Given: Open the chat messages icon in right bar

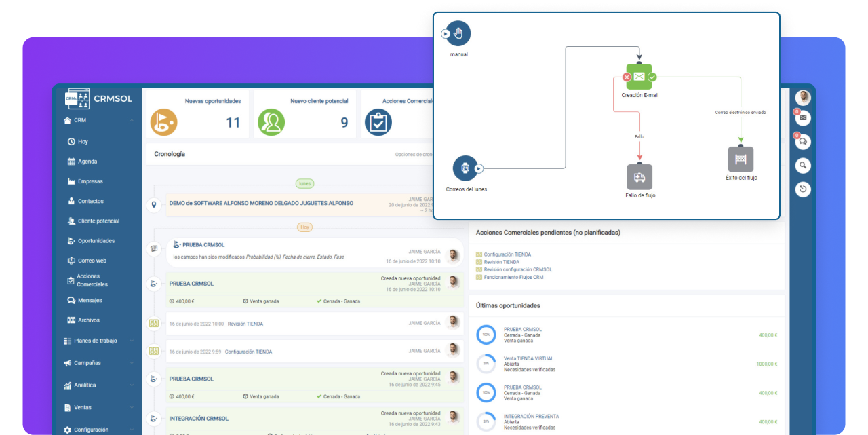Looking at the screenshot, I should (x=804, y=141).
